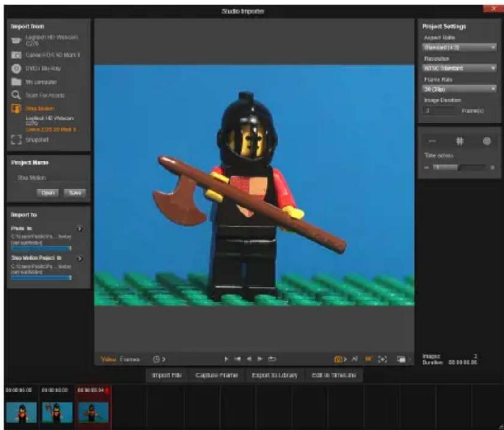The width and height of the screenshot is (504, 430).
Task: Click the plus end of the opacity slider
Action: coord(492,168)
